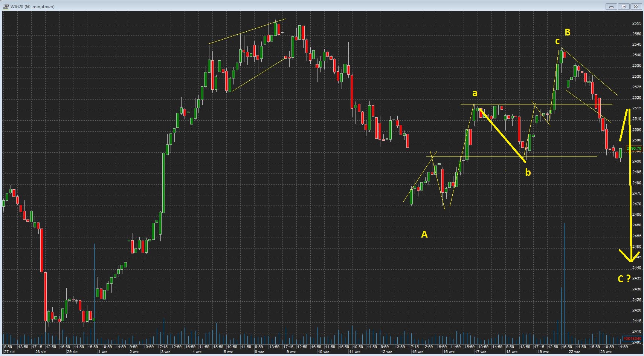Viewport: 644px width, 356px height.
Task: Click the 2550 price axis label
Action: tap(636, 34)
